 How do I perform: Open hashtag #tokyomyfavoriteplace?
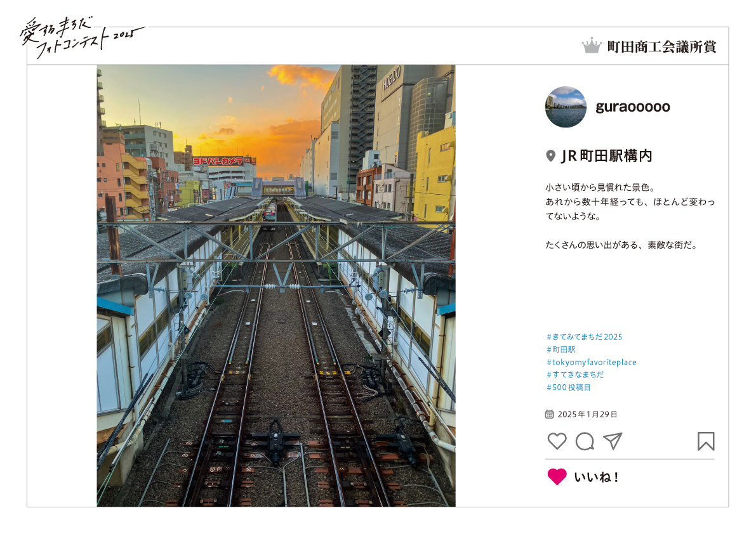592,362
